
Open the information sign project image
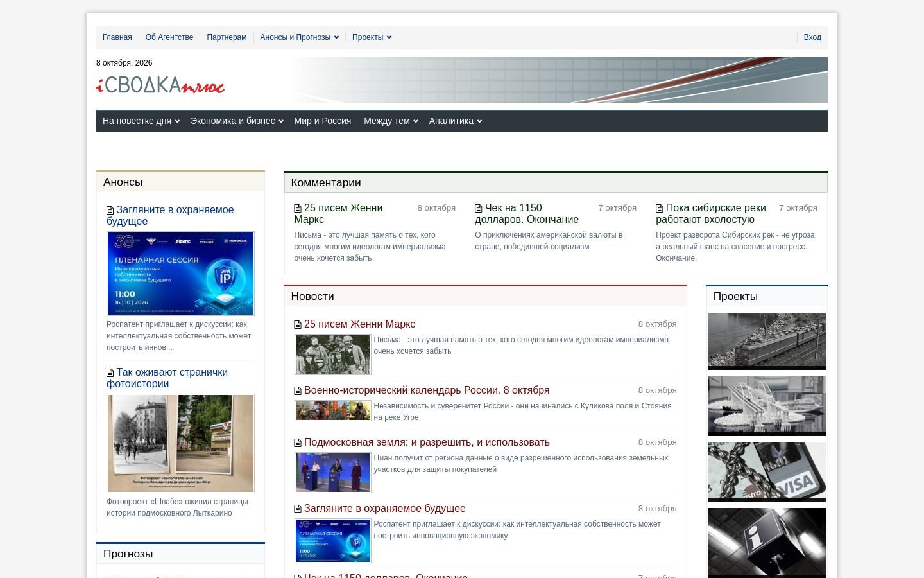[x=767, y=543]
